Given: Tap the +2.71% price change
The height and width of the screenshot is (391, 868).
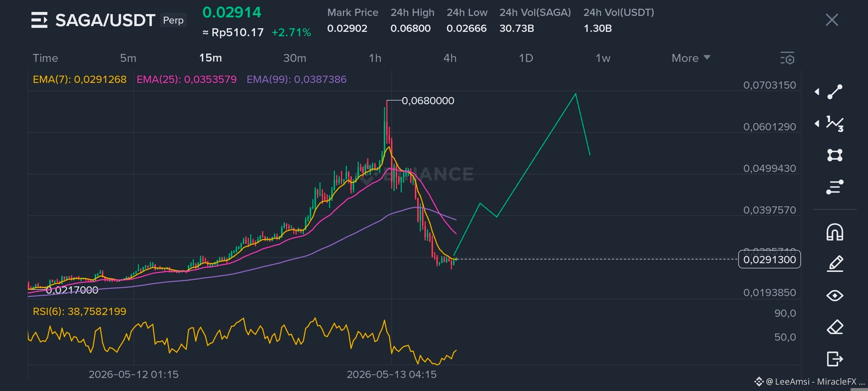Looking at the screenshot, I should (x=291, y=33).
